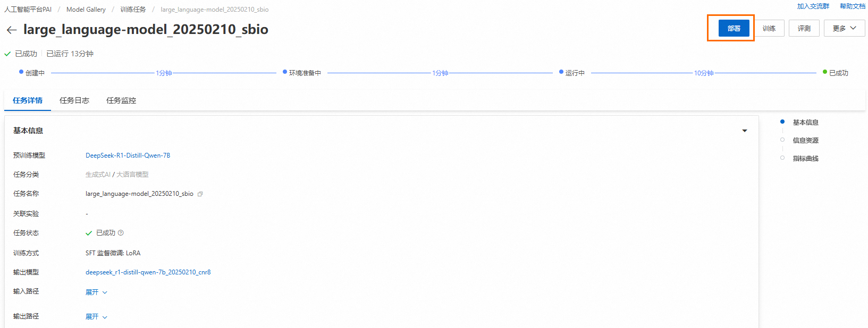
Task: Expand 输入路径 using 展开
Action: (96, 292)
